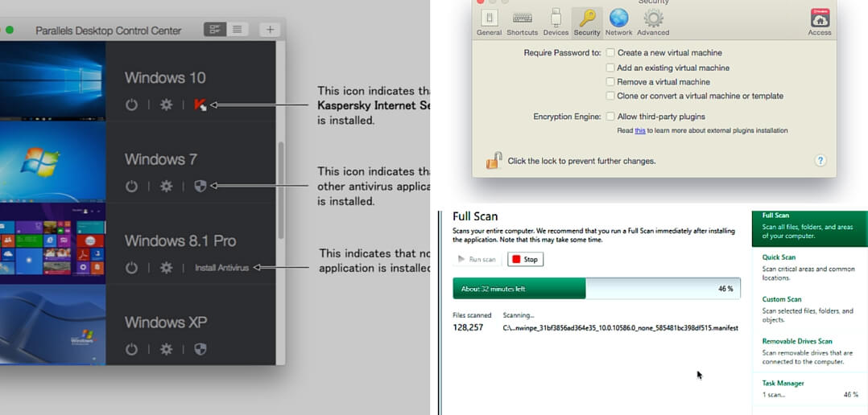
Task: Select Removable Drives Scan option
Action: tap(810, 351)
